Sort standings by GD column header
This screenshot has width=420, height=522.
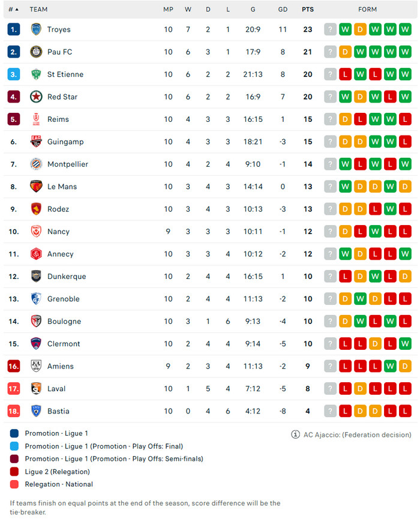point(283,10)
